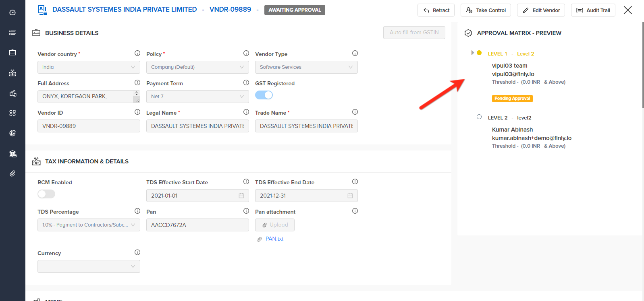Screen dimensions: 644x301
Task: Click the Retract button
Action: 436,10
